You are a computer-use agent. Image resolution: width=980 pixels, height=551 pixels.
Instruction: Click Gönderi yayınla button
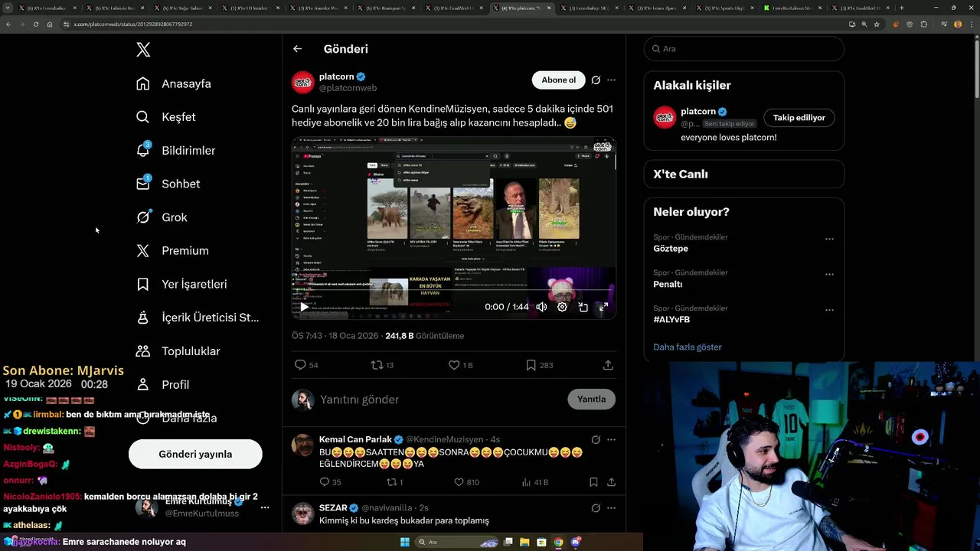click(x=195, y=454)
